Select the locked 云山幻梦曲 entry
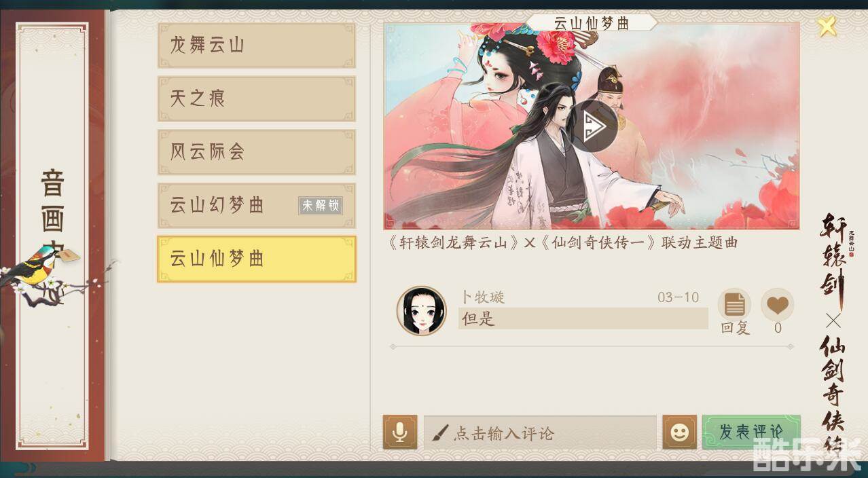 [257, 206]
